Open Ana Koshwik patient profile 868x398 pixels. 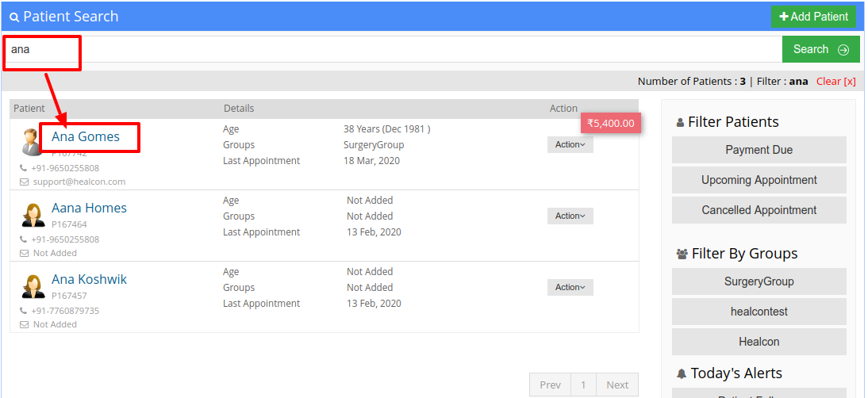[89, 279]
